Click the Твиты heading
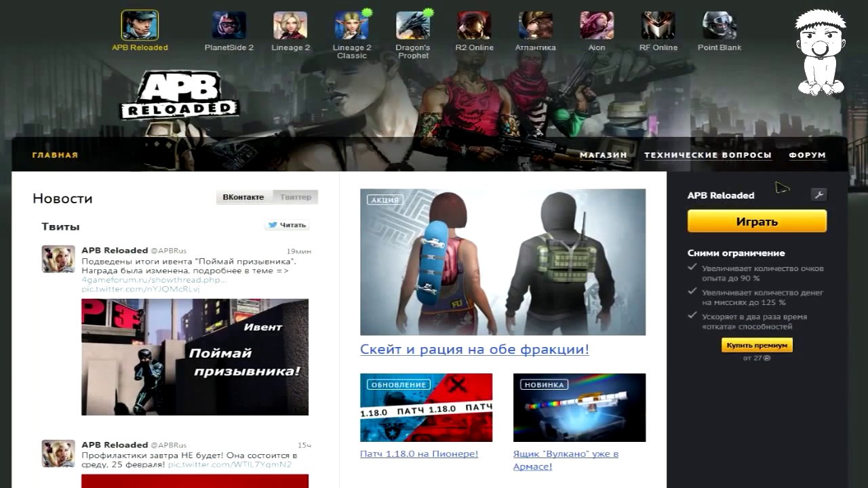The image size is (868, 488). pos(60,226)
